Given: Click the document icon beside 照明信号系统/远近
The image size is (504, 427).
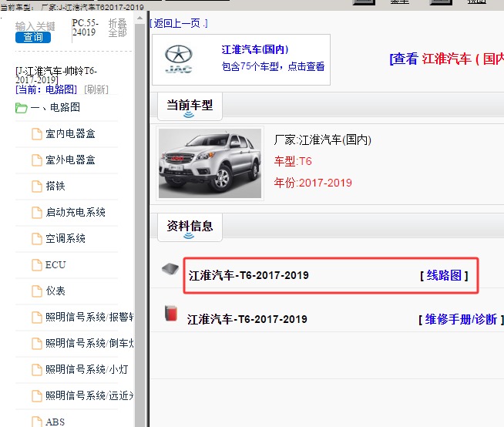Looking at the screenshot, I should 37,396.
